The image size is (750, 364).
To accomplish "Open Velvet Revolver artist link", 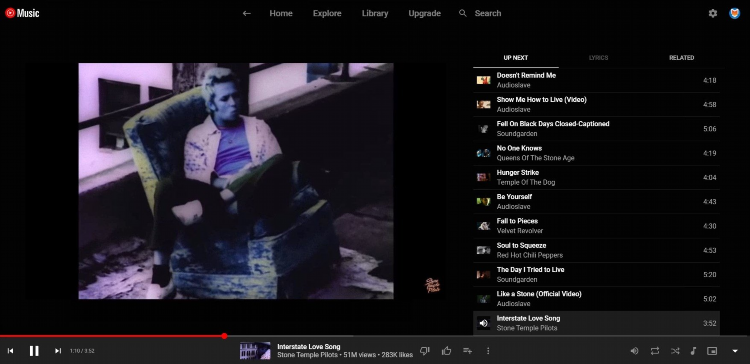I will pyautogui.click(x=519, y=231).
